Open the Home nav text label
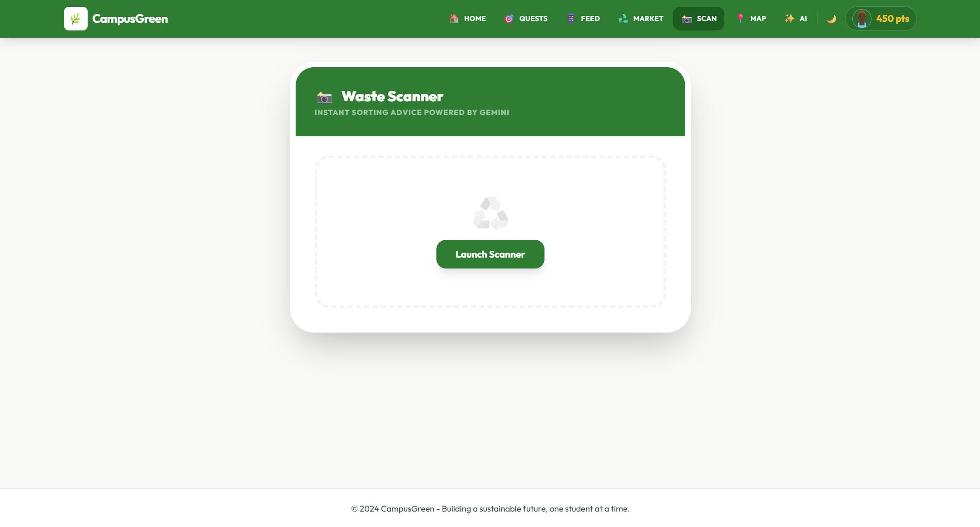Image resolution: width=980 pixels, height=527 pixels. coord(475,19)
